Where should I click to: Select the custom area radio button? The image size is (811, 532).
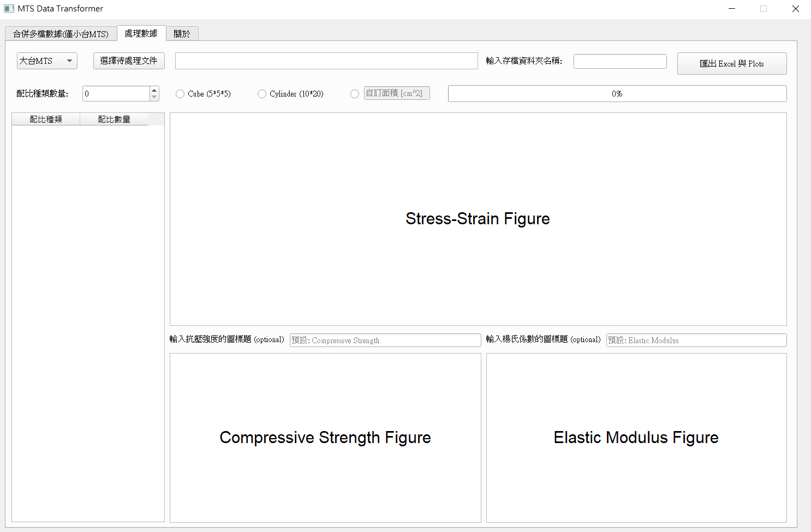point(355,94)
